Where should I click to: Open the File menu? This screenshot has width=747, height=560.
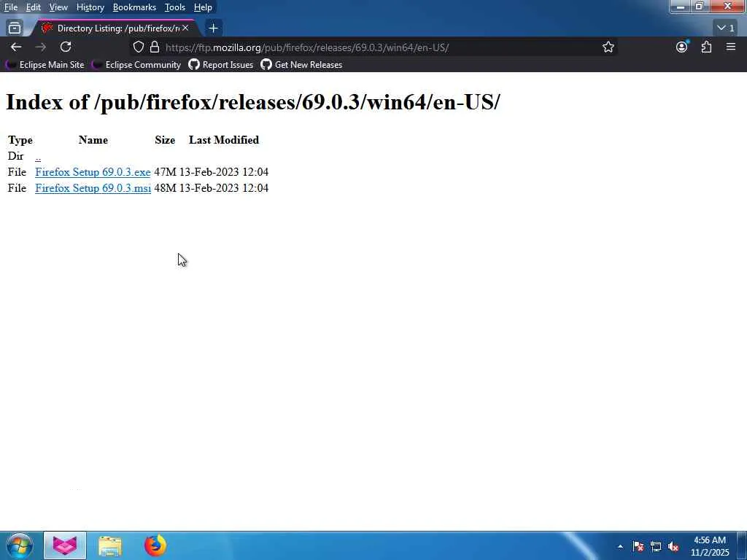pos(11,7)
